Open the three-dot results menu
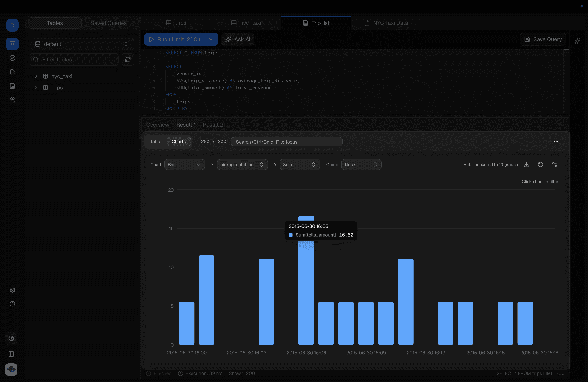588x382 pixels. coord(556,142)
